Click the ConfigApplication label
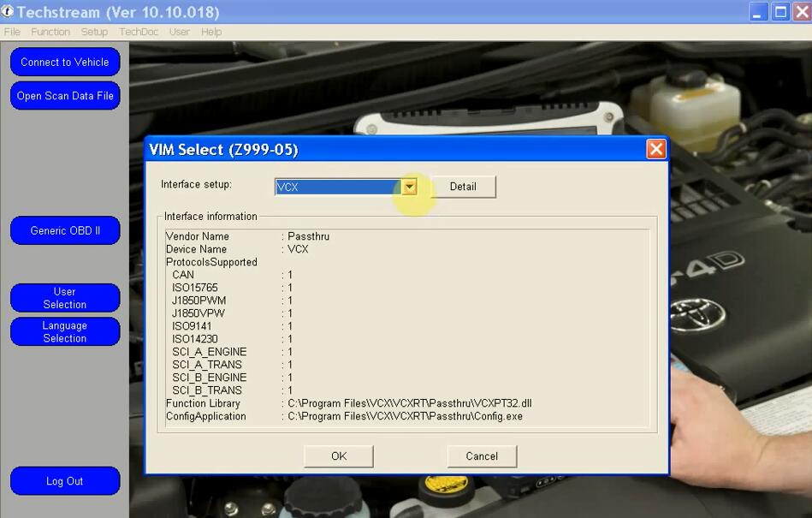The height and width of the screenshot is (518, 812). tap(206, 416)
